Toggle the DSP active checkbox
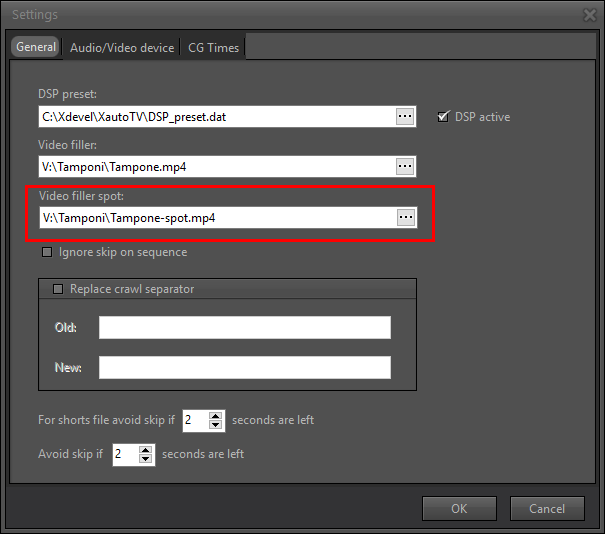This screenshot has width=605, height=534. point(443,117)
